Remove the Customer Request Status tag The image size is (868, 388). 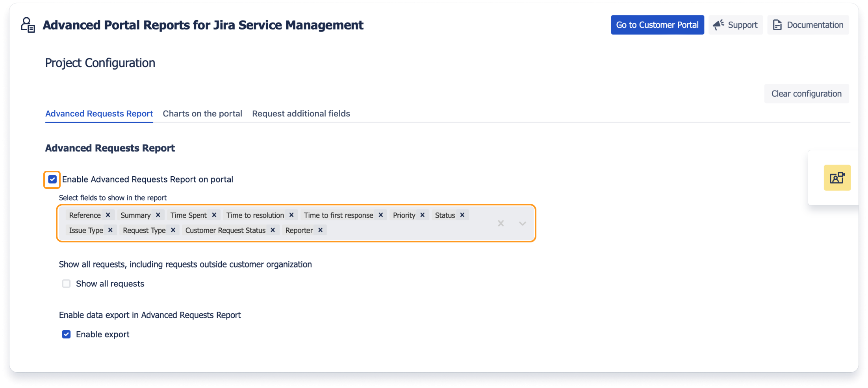(x=273, y=230)
